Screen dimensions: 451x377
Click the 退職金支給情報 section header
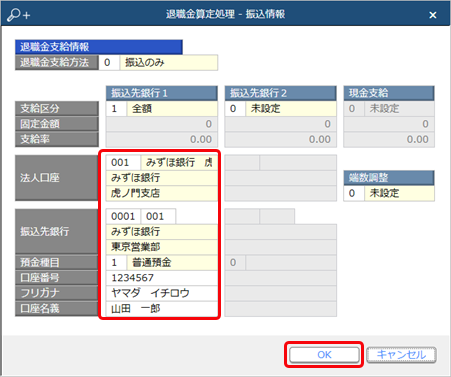point(99,47)
